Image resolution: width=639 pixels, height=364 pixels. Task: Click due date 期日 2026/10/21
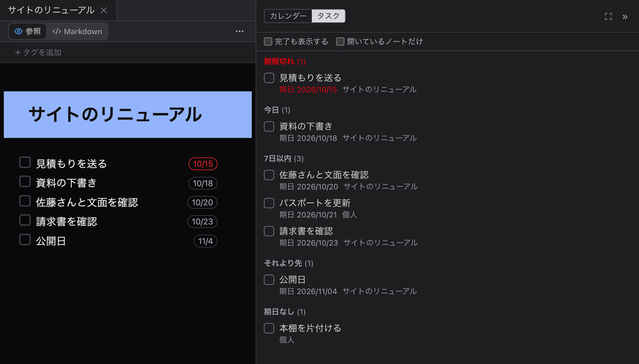[308, 214]
